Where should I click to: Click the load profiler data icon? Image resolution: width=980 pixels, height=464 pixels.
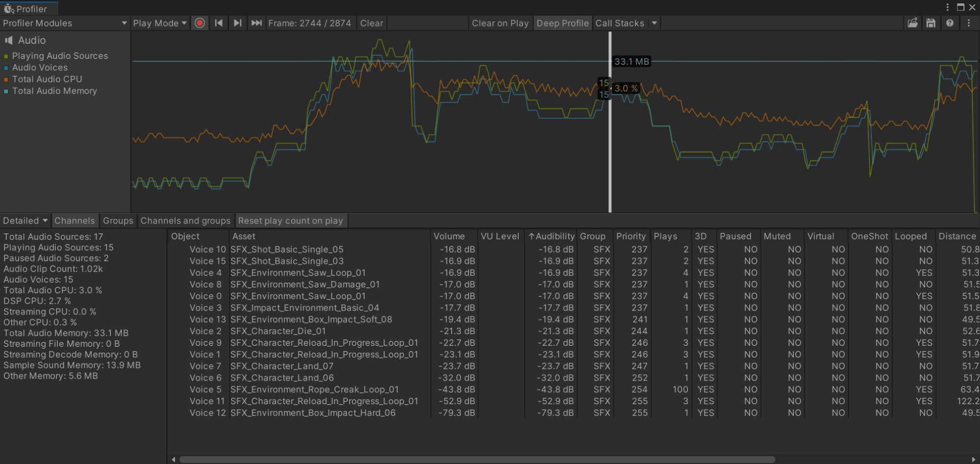click(x=912, y=23)
